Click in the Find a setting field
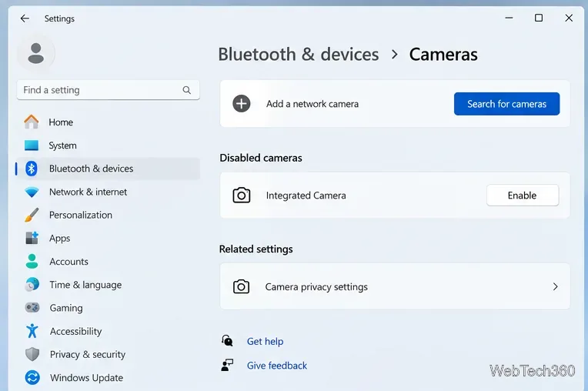Image resolution: width=588 pixels, height=391 pixels. point(108,90)
